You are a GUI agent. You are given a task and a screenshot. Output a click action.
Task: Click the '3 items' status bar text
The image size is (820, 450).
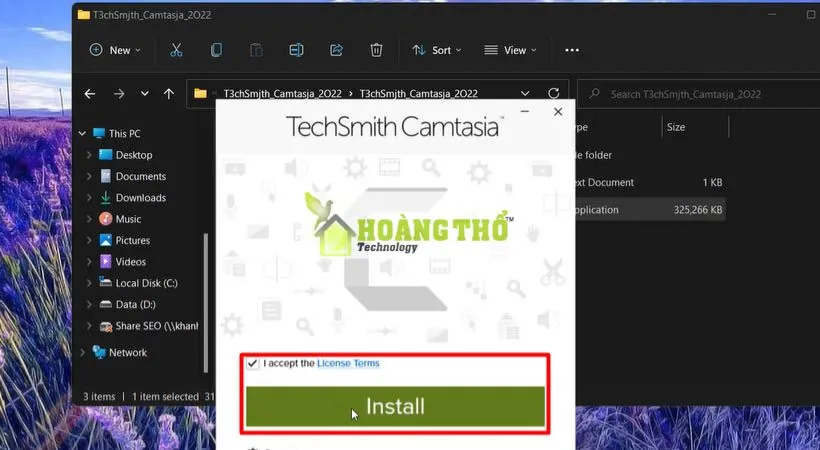[99, 397]
